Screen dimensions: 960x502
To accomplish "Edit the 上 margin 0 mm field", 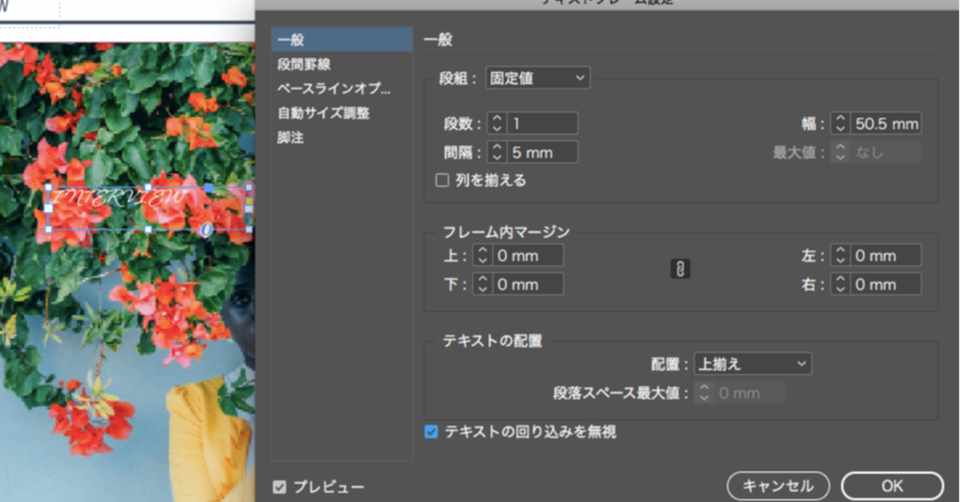I will tap(528, 255).
